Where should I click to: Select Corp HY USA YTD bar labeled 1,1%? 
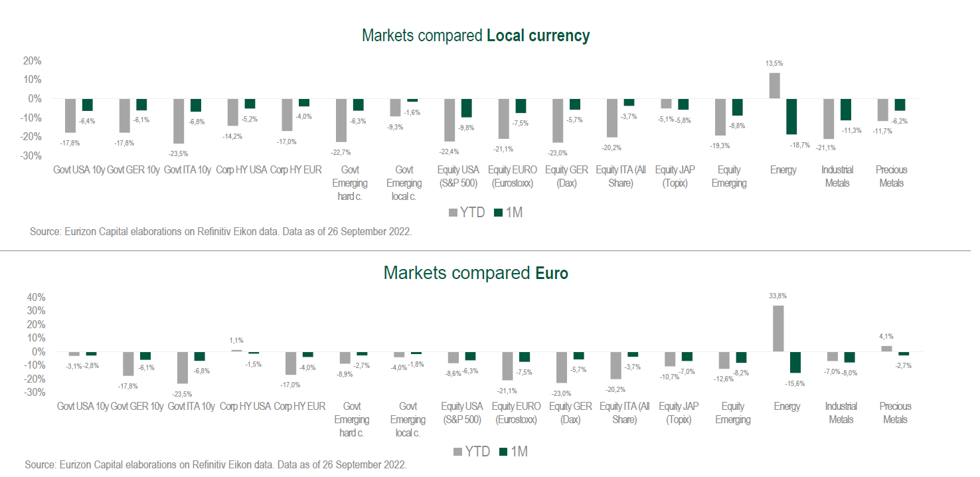(x=236, y=350)
